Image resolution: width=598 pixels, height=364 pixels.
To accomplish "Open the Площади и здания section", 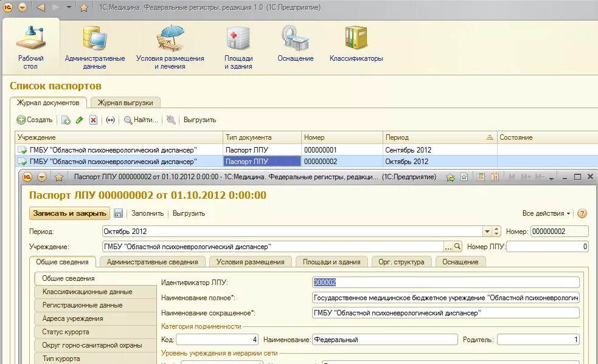I will 238,47.
